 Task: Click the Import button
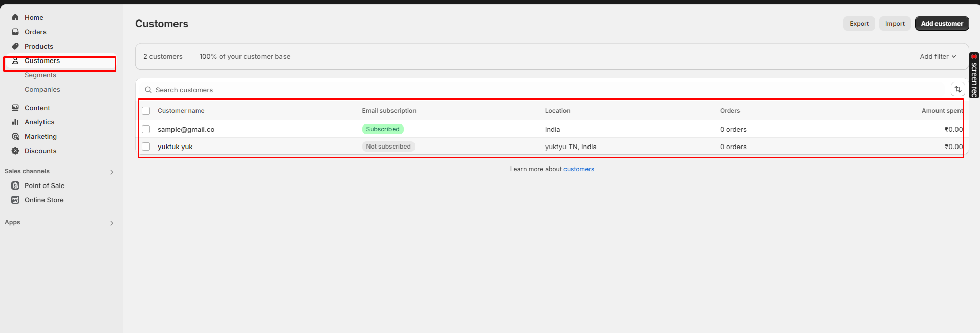[x=895, y=24]
